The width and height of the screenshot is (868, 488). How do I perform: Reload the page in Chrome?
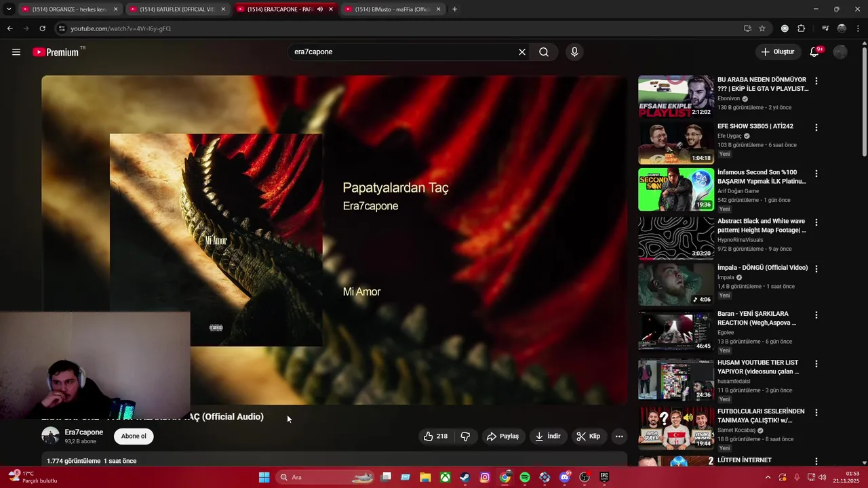pos(42,28)
